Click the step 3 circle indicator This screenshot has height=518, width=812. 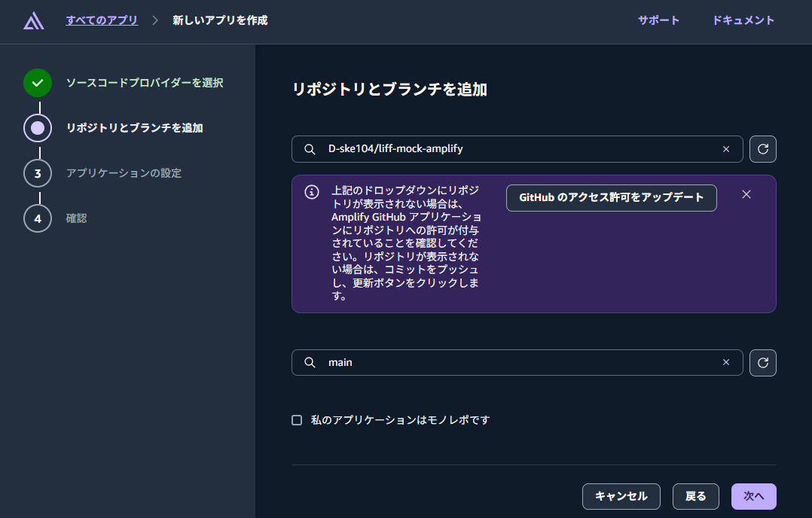[38, 173]
